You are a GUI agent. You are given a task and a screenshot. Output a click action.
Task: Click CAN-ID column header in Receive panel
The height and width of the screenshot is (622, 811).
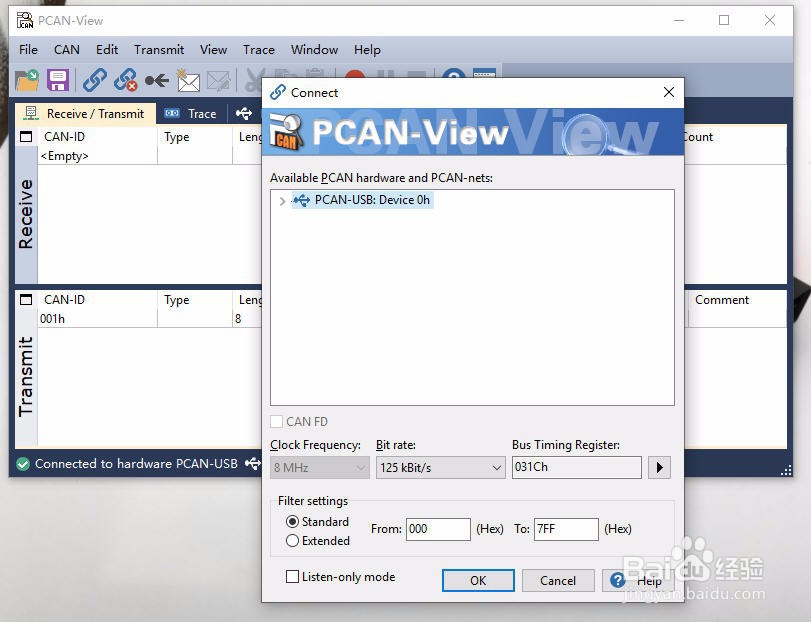tap(64, 136)
